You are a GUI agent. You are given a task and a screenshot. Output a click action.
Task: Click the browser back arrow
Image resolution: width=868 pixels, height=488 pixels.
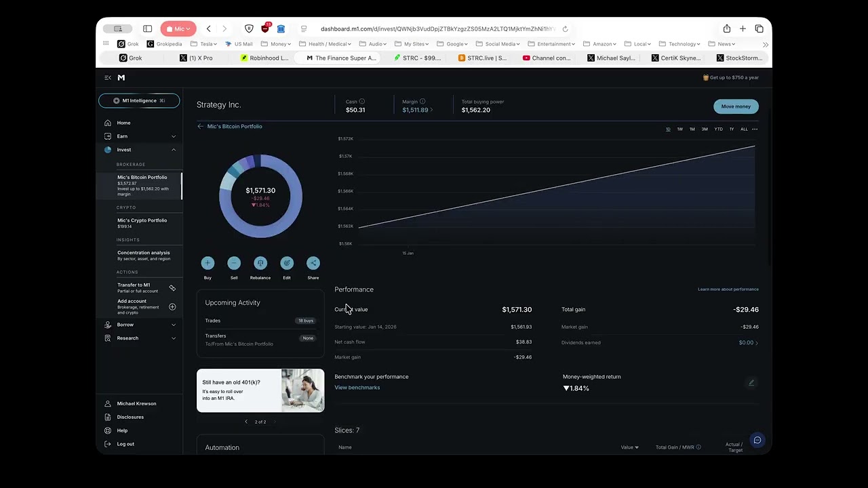208,28
